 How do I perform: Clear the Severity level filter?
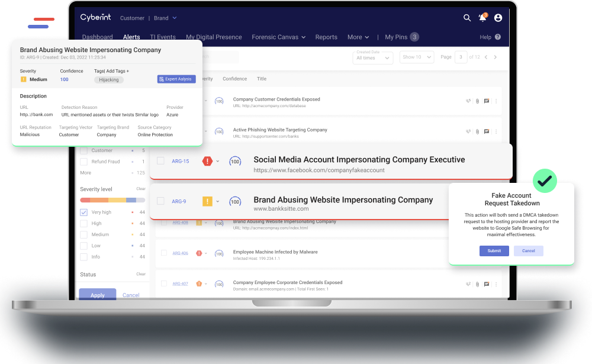(x=141, y=189)
